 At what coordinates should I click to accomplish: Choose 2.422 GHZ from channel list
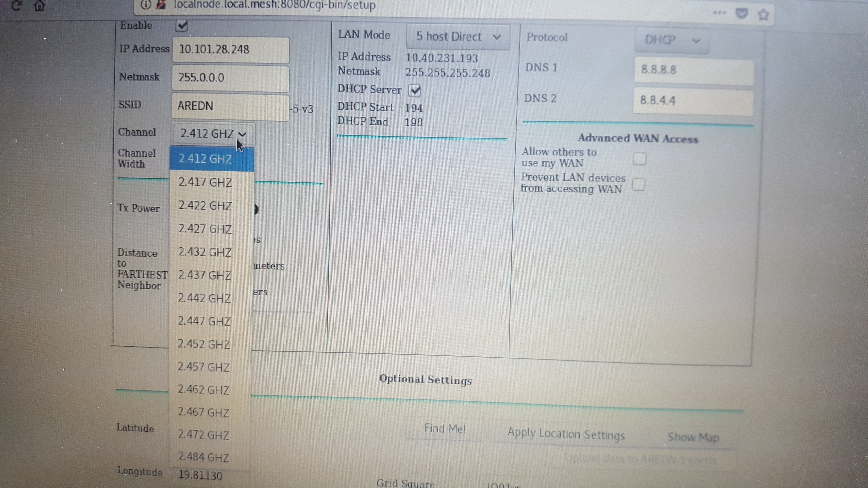(211, 205)
